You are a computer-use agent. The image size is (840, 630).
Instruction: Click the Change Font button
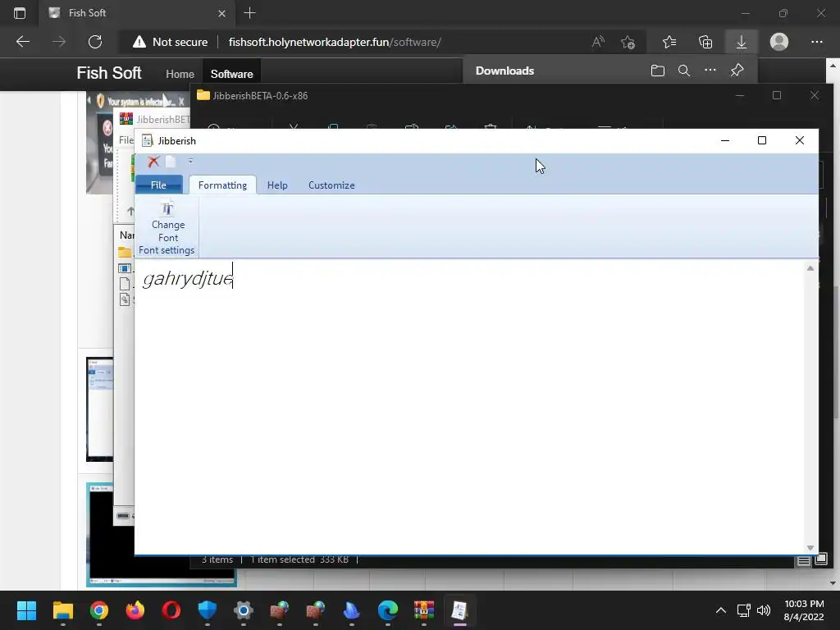click(x=167, y=221)
